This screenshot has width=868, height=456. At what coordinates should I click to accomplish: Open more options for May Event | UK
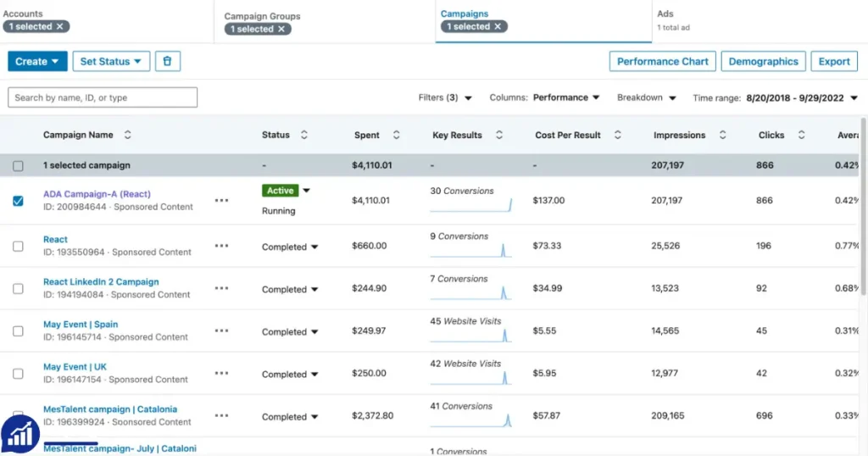pyautogui.click(x=221, y=374)
